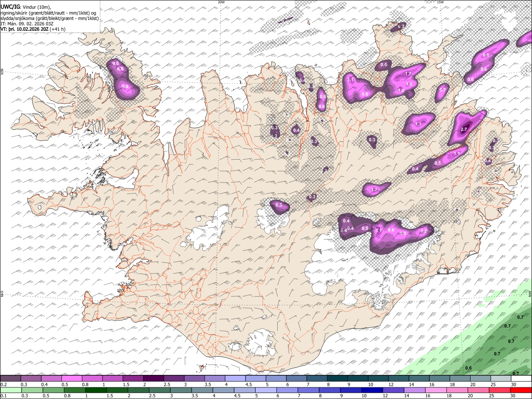Pick the dark teal swatch labeled 8 in upper legend
Viewport: 532px width, 399px height.
click(x=337, y=379)
